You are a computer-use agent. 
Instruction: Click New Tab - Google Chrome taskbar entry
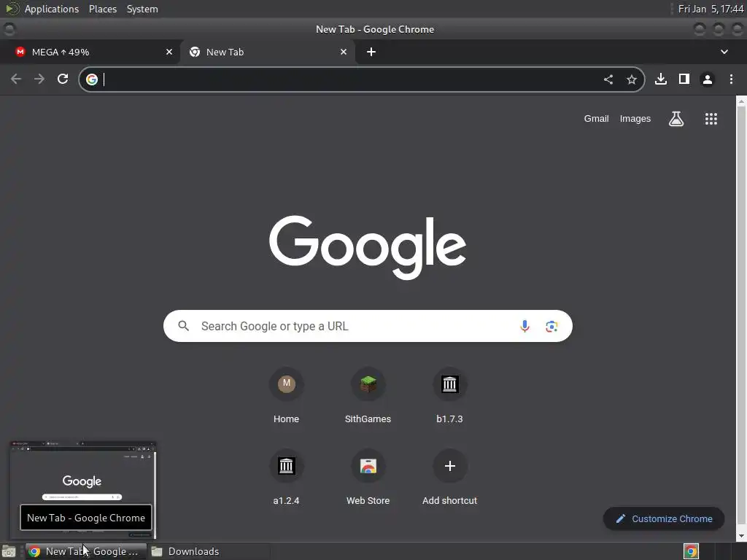(86, 551)
